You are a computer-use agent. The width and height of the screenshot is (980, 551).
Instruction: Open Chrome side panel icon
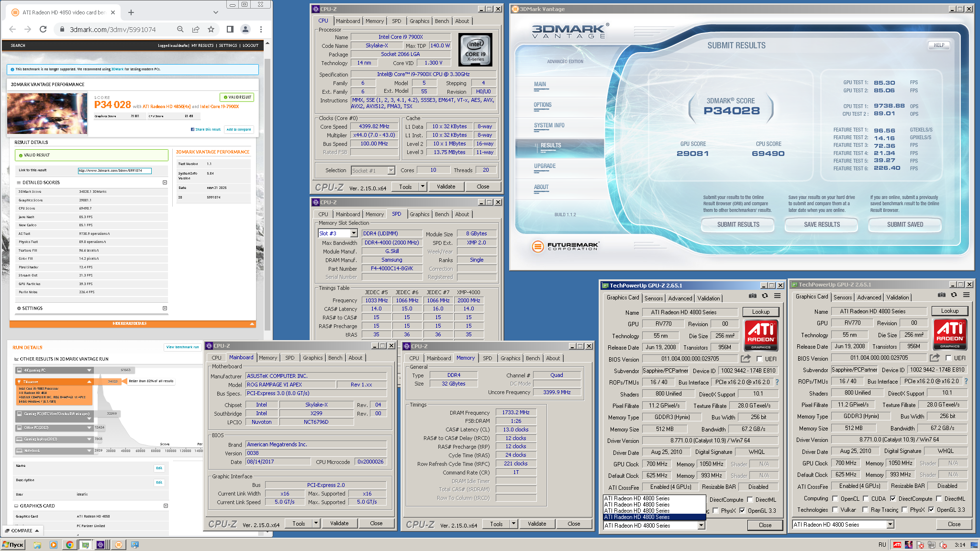click(230, 29)
